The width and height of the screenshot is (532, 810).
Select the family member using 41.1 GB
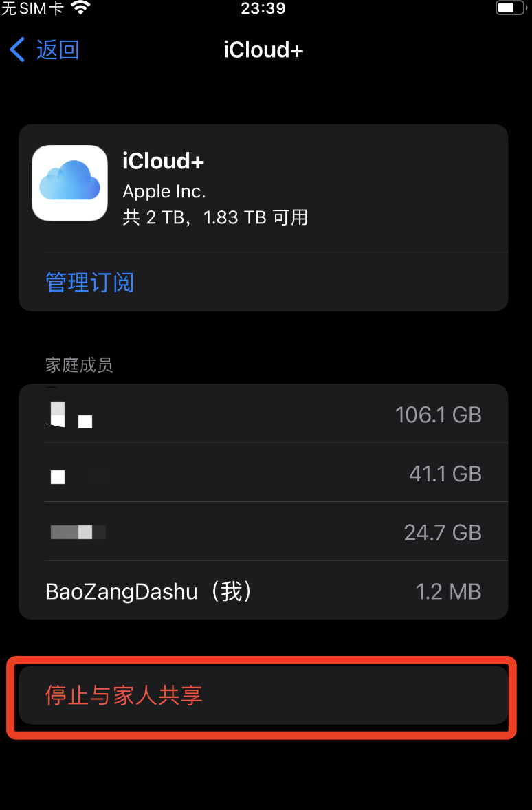point(263,474)
